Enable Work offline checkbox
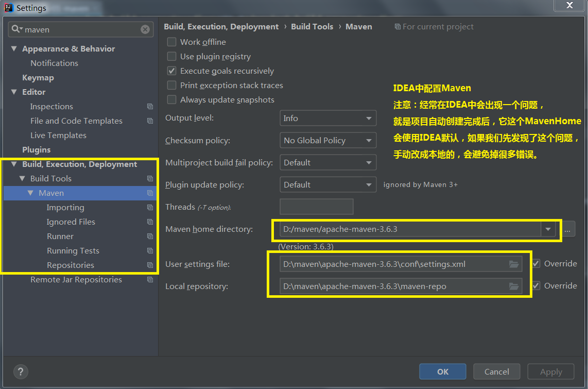The height and width of the screenshot is (389, 588). pos(172,42)
